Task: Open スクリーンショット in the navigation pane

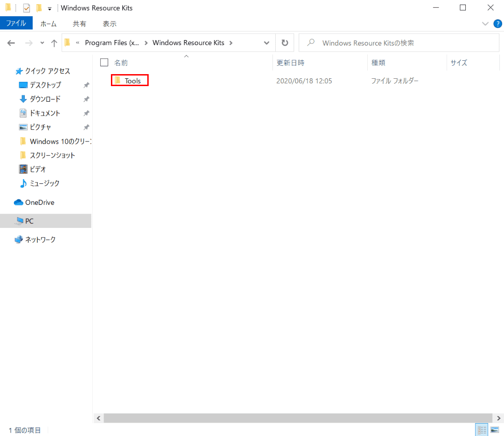Action: click(x=52, y=155)
